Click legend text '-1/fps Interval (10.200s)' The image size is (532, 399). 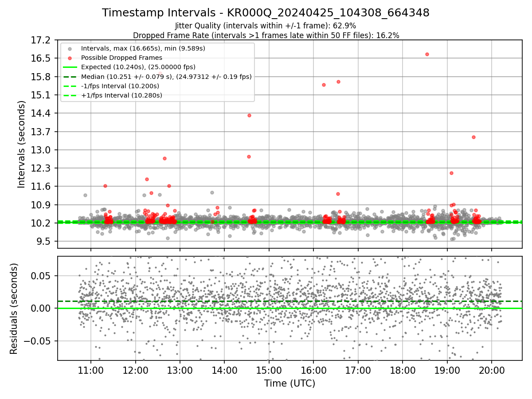[120, 86]
